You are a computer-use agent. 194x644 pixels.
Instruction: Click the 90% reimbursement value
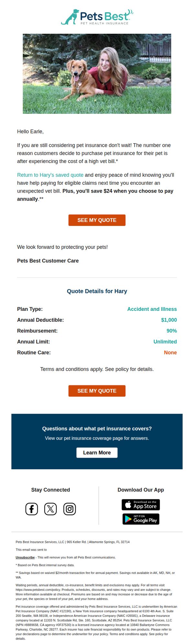point(172,331)
